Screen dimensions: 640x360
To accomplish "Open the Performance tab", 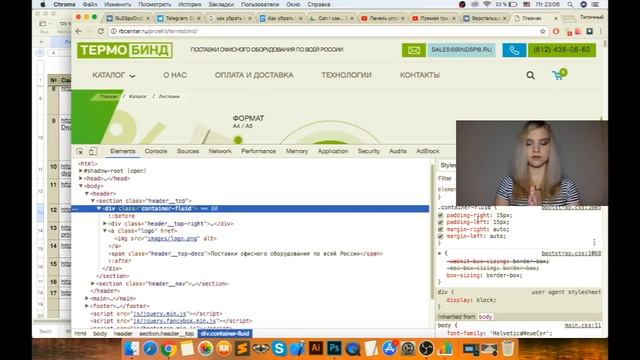I will [258, 151].
